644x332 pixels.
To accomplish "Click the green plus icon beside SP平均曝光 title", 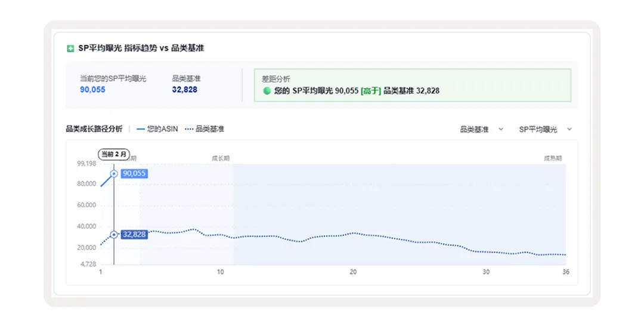I will [x=70, y=48].
